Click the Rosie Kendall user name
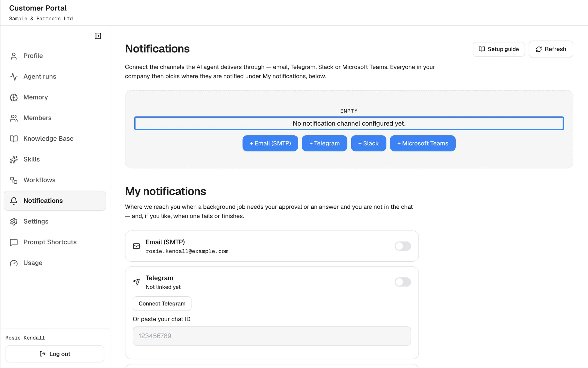Screen dimensions: 588x368 25,338
